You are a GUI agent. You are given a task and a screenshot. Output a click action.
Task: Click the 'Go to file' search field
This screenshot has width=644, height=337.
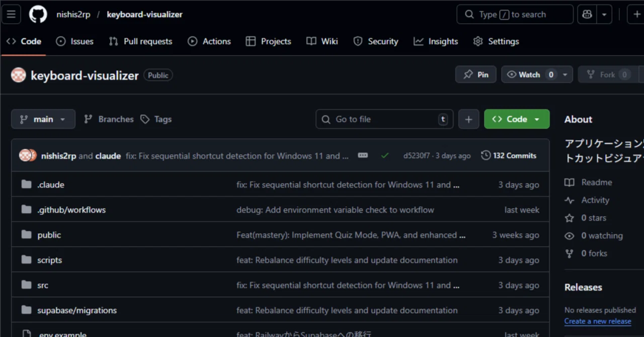(x=384, y=119)
